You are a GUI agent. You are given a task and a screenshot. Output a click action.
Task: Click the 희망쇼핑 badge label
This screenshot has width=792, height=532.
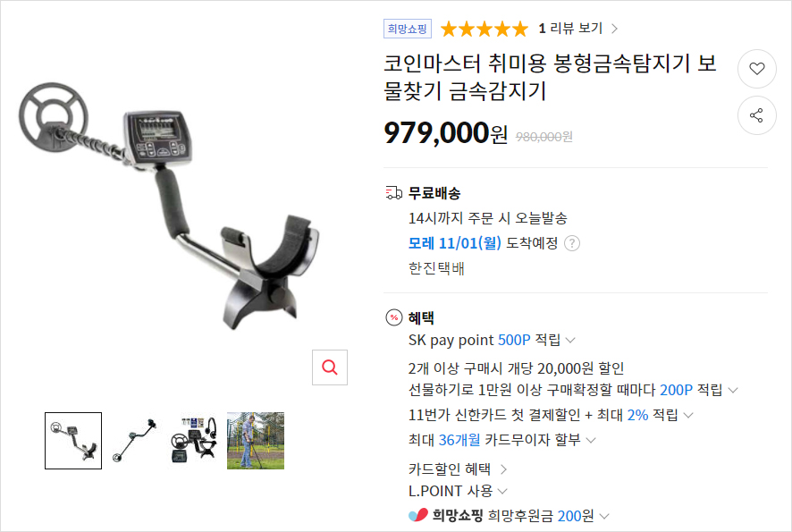click(407, 29)
